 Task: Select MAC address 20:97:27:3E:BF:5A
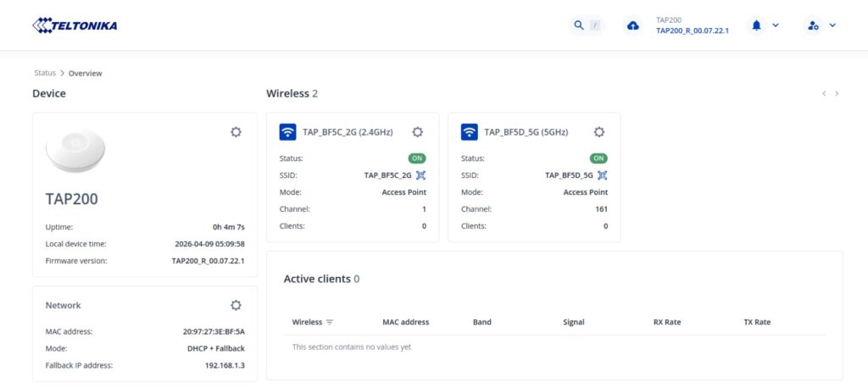(x=214, y=332)
